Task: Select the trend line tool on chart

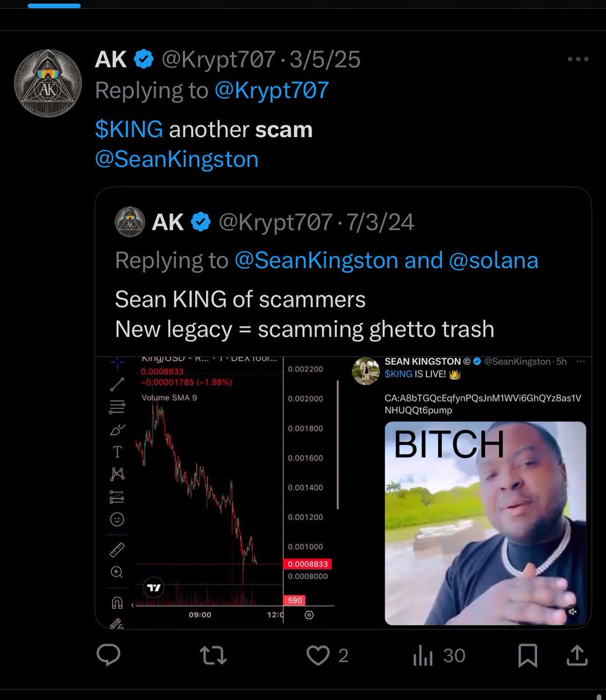Action: [117, 384]
